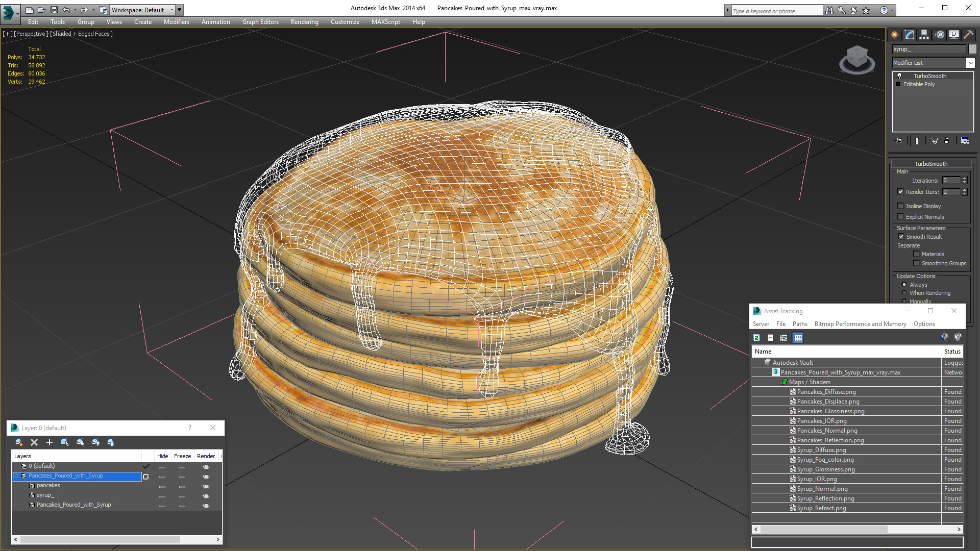Open the Create command panel tab
This screenshot has width=980, height=551.
[895, 35]
